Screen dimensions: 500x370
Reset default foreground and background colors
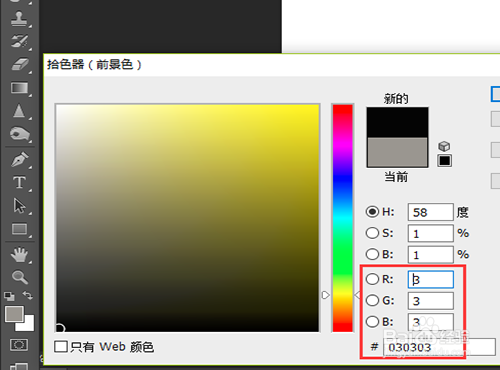pos(9,296)
